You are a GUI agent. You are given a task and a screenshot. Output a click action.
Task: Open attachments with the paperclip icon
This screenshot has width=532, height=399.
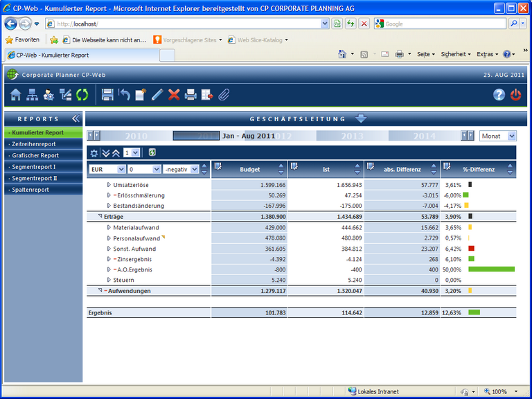pos(224,95)
